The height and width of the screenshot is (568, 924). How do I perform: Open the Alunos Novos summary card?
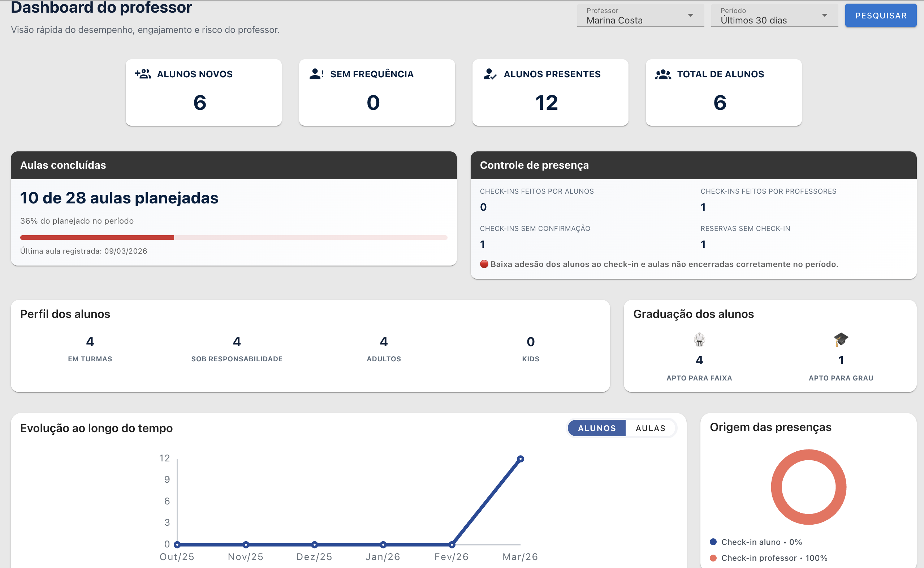point(203,92)
